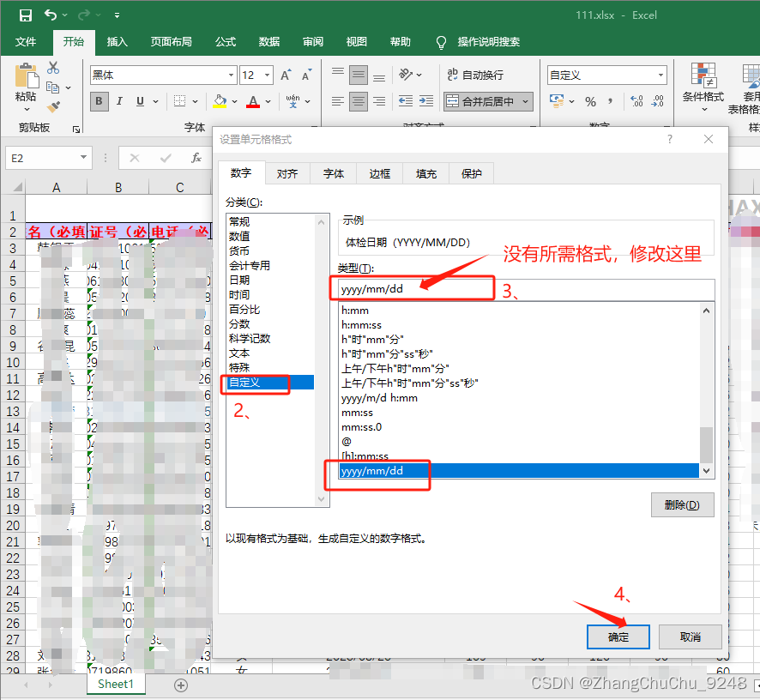Viewport: 760px width, 700px height.
Task: Click the phonetic guide wén icon
Action: pos(293,101)
